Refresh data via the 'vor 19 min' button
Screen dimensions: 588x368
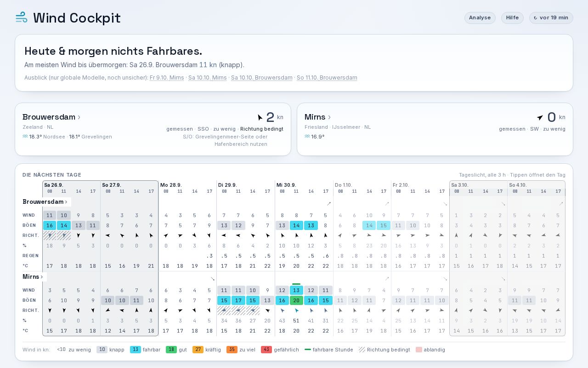click(551, 18)
